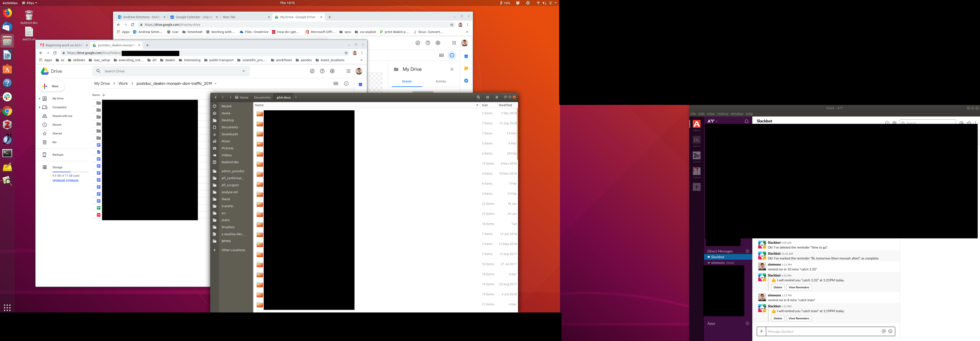The width and height of the screenshot is (980, 341).
Task: Open Google apps grid in front Drive window
Action: click(x=348, y=71)
